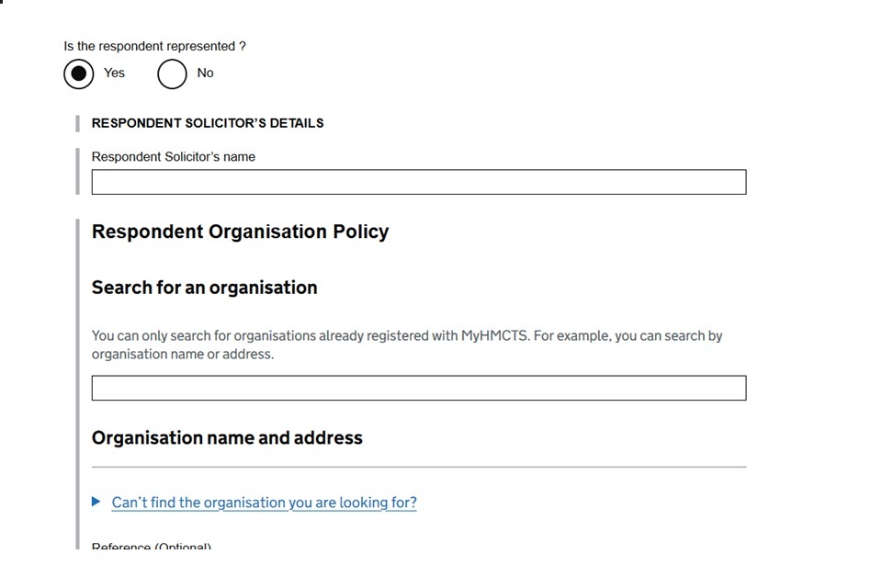The width and height of the screenshot is (882, 588).
Task: Click the 'Organisation name and address' heading
Action: (x=227, y=438)
